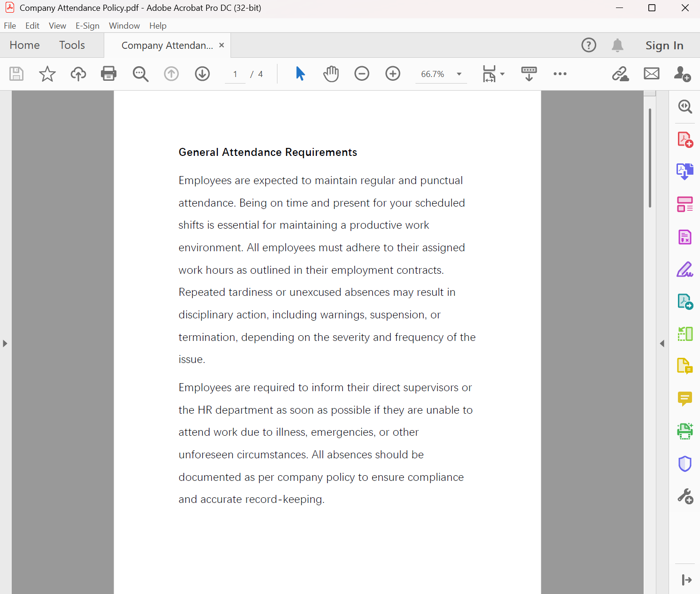Image resolution: width=700 pixels, height=594 pixels.
Task: Open the page display options dropdown arrow
Action: click(502, 74)
